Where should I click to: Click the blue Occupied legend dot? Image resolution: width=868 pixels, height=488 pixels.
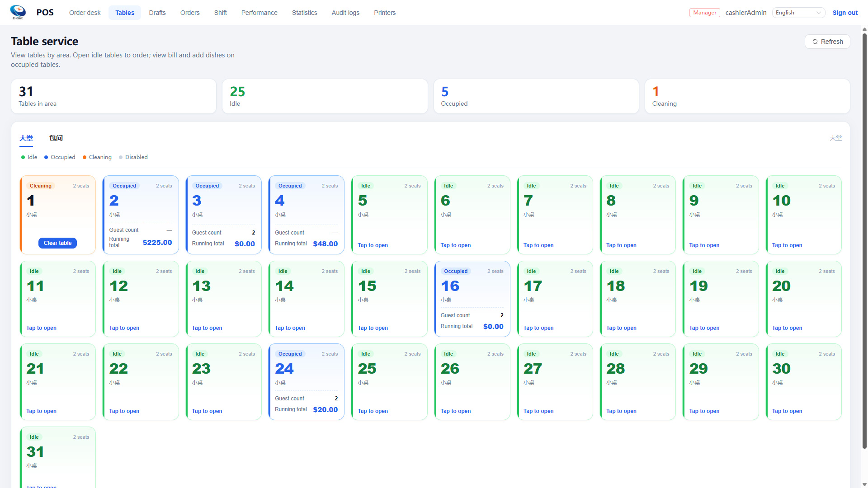click(x=46, y=157)
